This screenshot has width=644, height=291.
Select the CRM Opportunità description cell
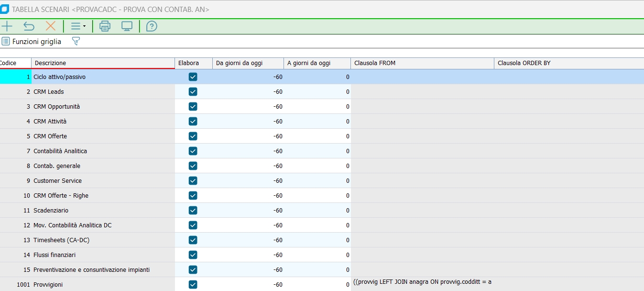point(103,106)
